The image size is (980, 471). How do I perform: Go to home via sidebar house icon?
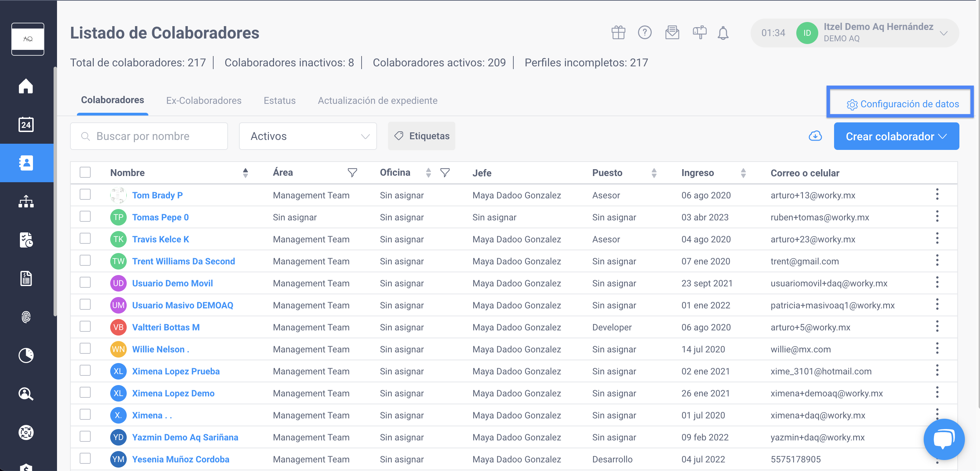[x=26, y=86]
